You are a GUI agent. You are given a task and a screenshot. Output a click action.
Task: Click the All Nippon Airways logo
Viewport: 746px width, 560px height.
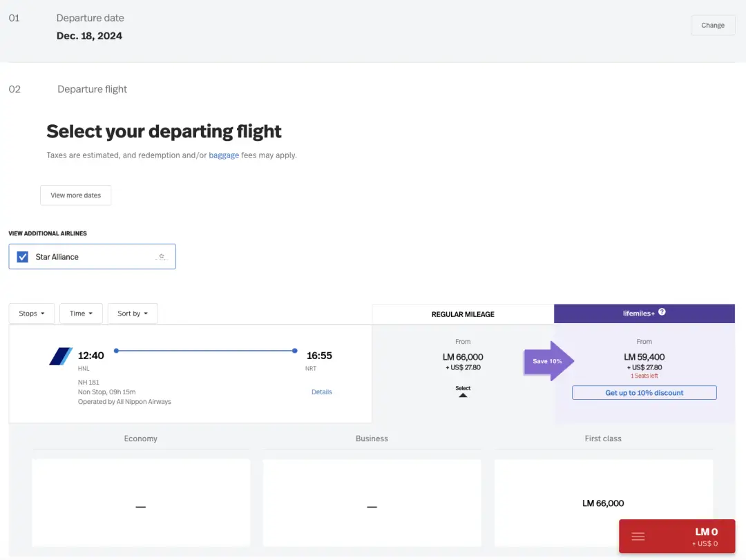click(61, 356)
